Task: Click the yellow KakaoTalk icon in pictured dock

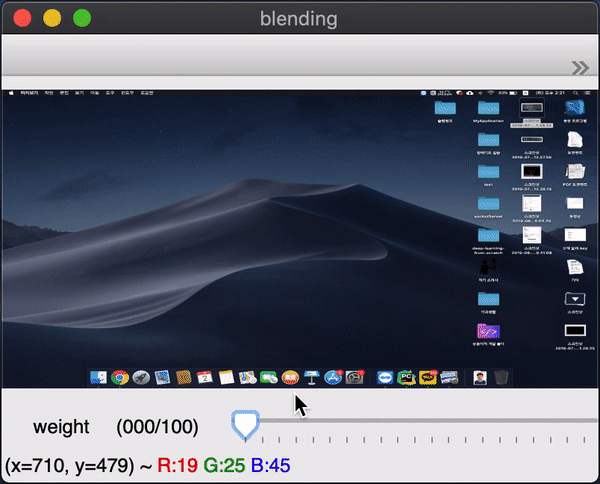Action: pyautogui.click(x=427, y=378)
